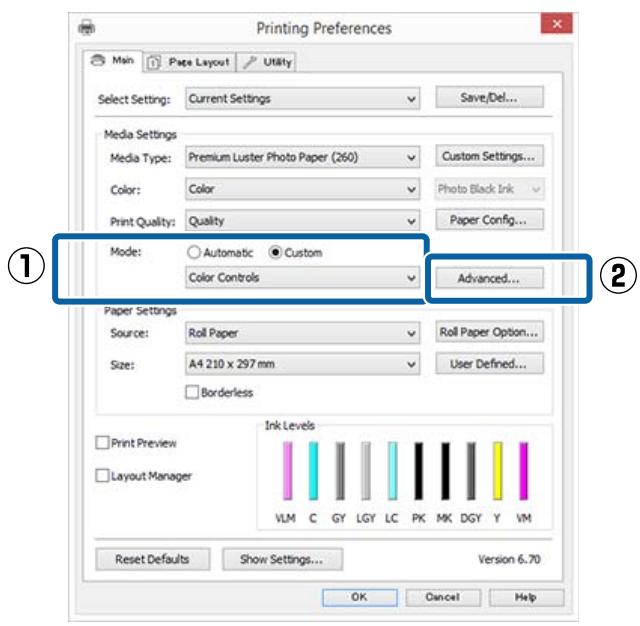
Task: Click the LC light cyan ink bar
Action: 392,471
